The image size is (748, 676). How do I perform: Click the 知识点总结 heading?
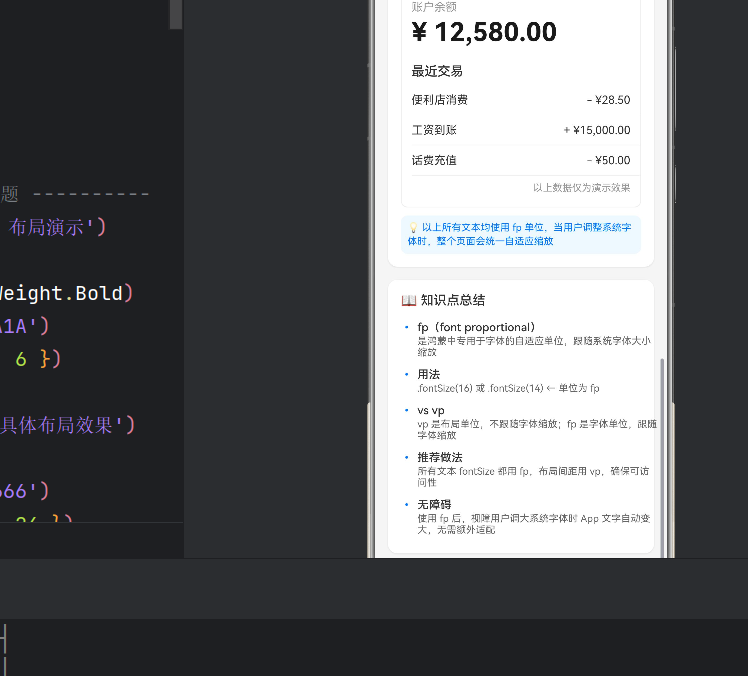point(453,300)
